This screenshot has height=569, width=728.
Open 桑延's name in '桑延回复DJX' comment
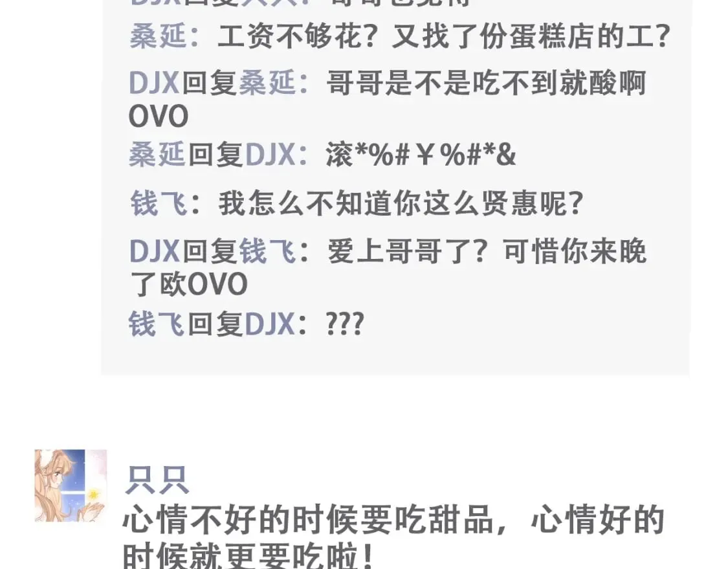(157, 154)
